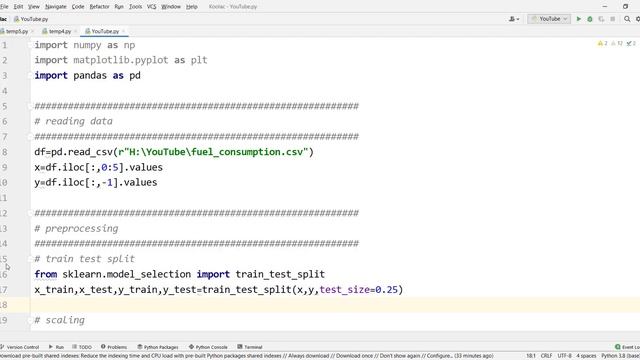The height and width of the screenshot is (360, 640).
Task: Open the Version Control tool window
Action: pos(20,347)
